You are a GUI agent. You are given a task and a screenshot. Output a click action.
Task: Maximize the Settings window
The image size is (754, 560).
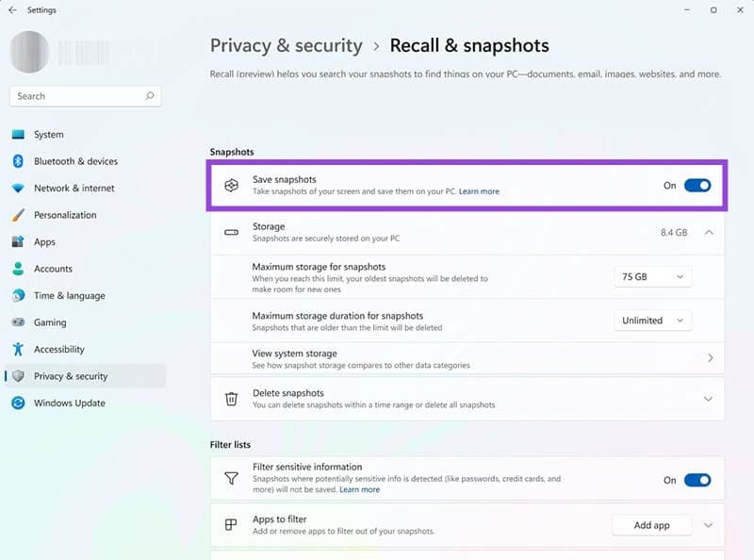[713, 9]
